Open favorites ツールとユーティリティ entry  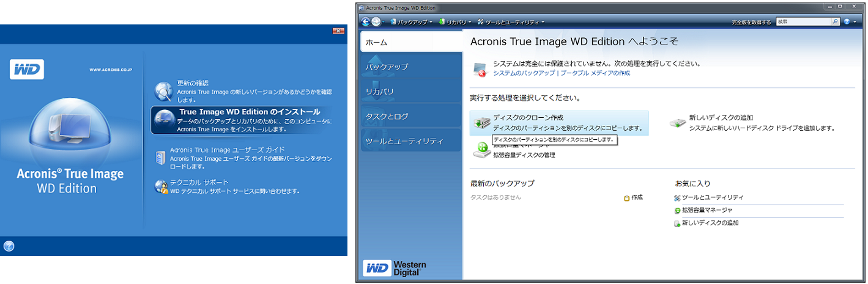(713, 197)
